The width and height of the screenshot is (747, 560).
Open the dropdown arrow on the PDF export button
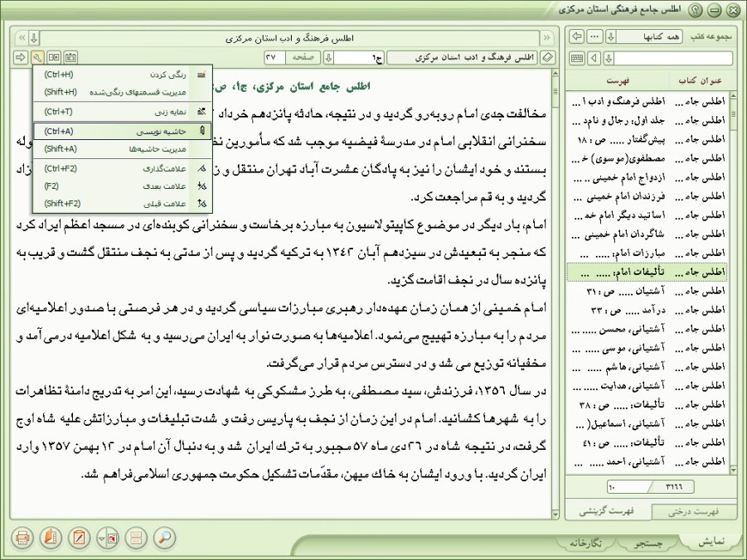click(101, 538)
